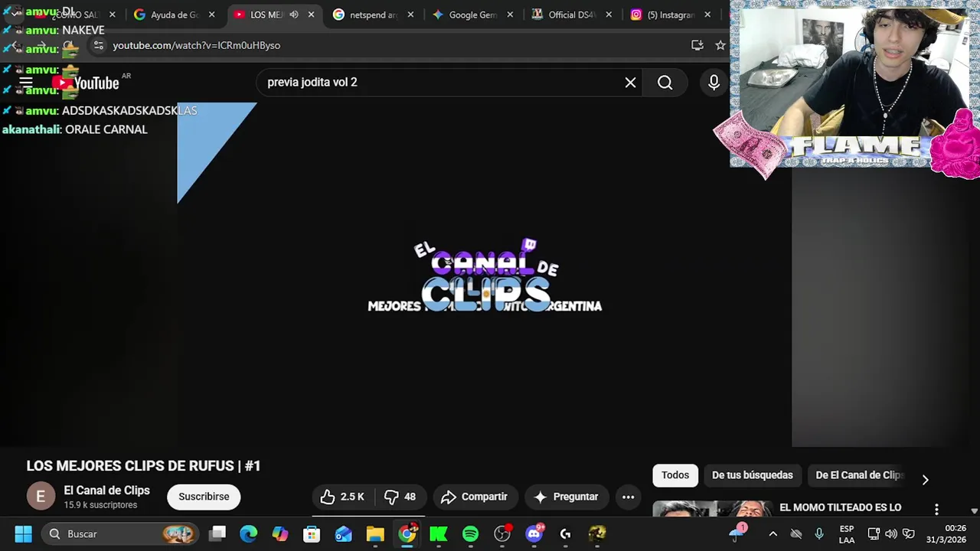
Task: Close the netspend tab
Action: (x=410, y=15)
